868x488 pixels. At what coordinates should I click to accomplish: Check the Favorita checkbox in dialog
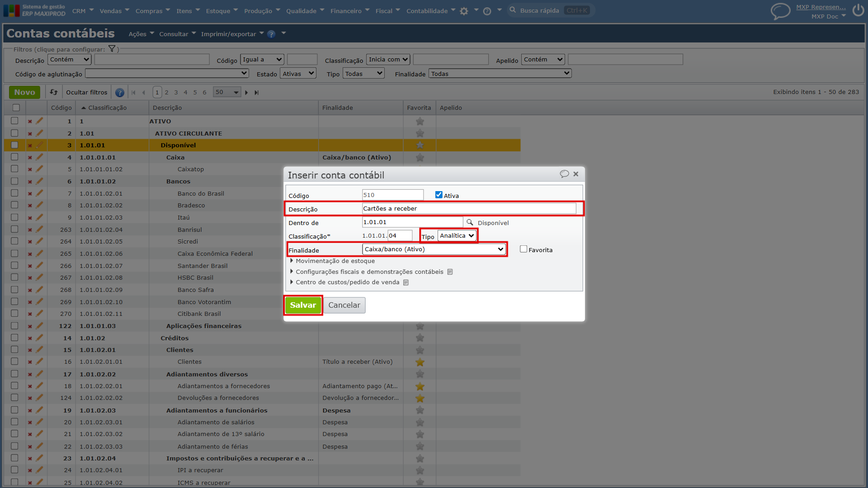click(524, 249)
